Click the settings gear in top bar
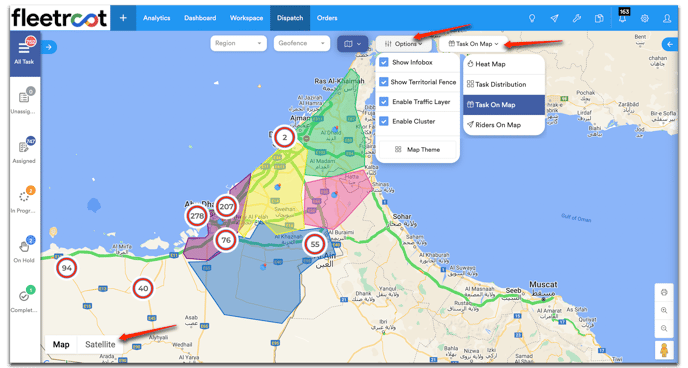The width and height of the screenshot is (688, 368). (x=645, y=18)
